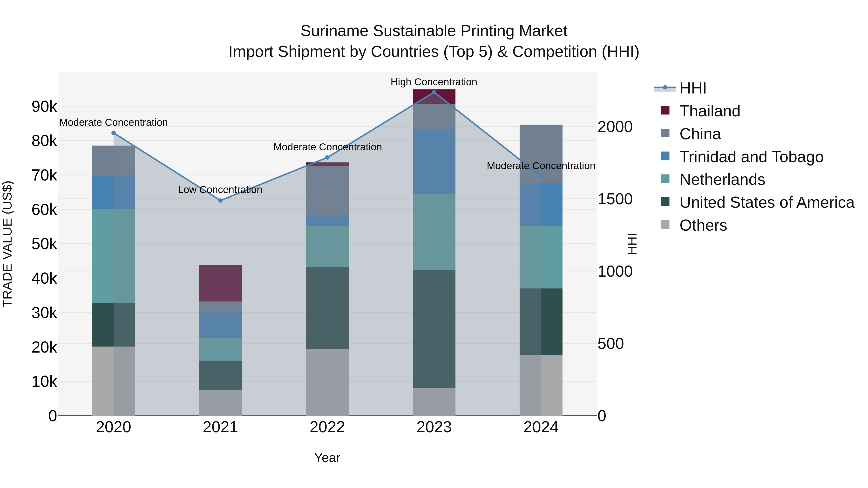The image size is (868, 488).
Task: Click the 'TRADE VALUE (US$)' axis title
Action: (x=7, y=244)
